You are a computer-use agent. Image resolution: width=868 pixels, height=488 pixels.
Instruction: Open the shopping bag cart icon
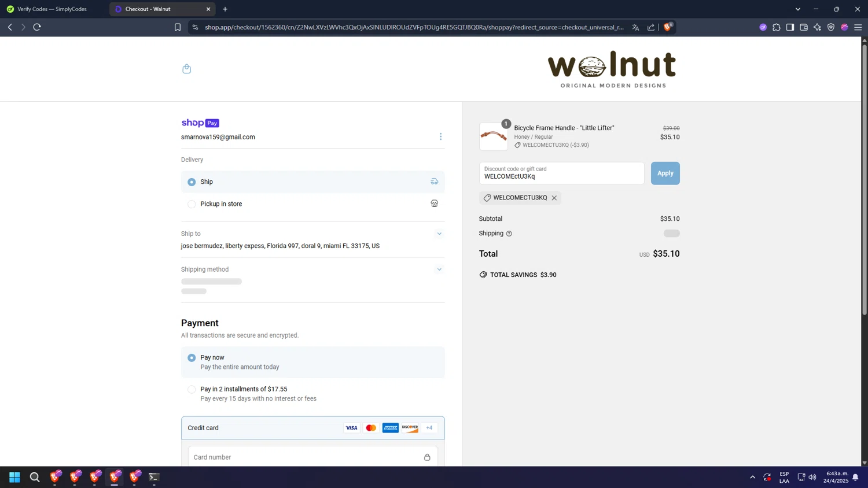[x=186, y=69]
